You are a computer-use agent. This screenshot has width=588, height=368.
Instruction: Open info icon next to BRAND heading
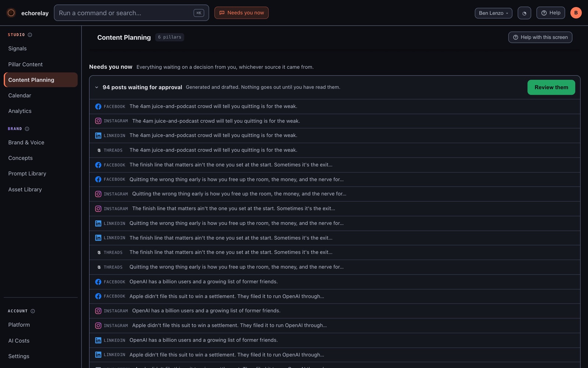point(27,129)
